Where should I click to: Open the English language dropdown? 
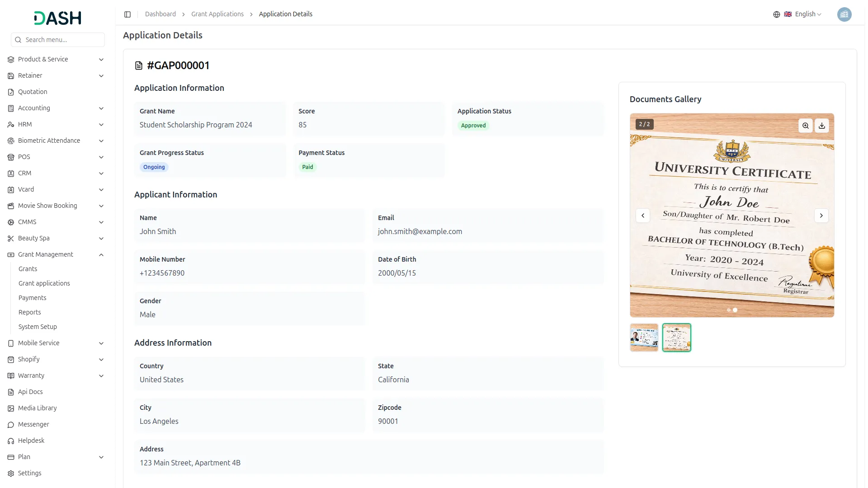pos(808,14)
